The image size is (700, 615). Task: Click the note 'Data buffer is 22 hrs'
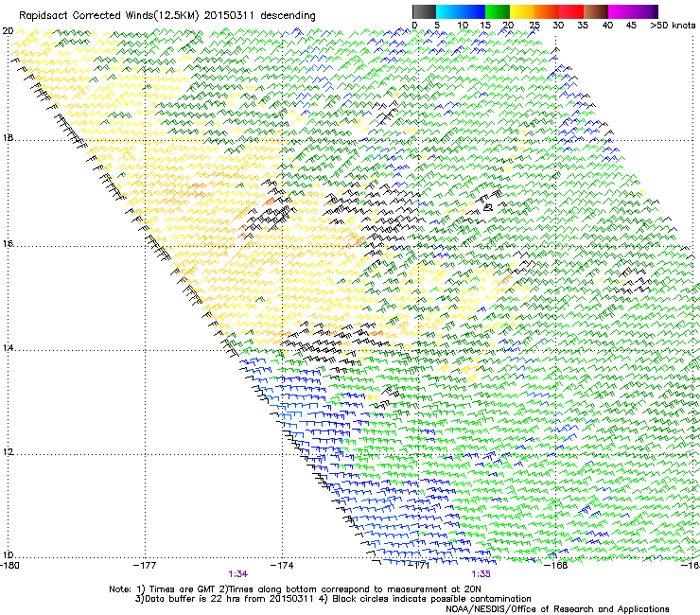point(190,599)
